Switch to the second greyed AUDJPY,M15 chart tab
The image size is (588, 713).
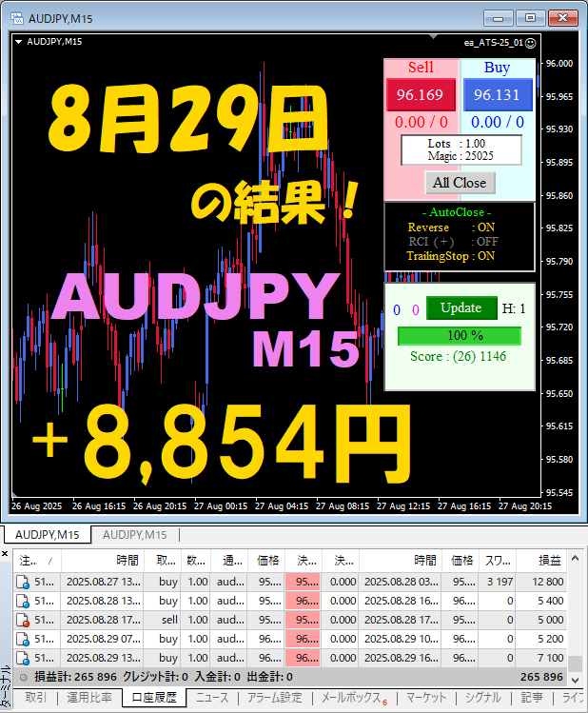pyautogui.click(x=135, y=535)
